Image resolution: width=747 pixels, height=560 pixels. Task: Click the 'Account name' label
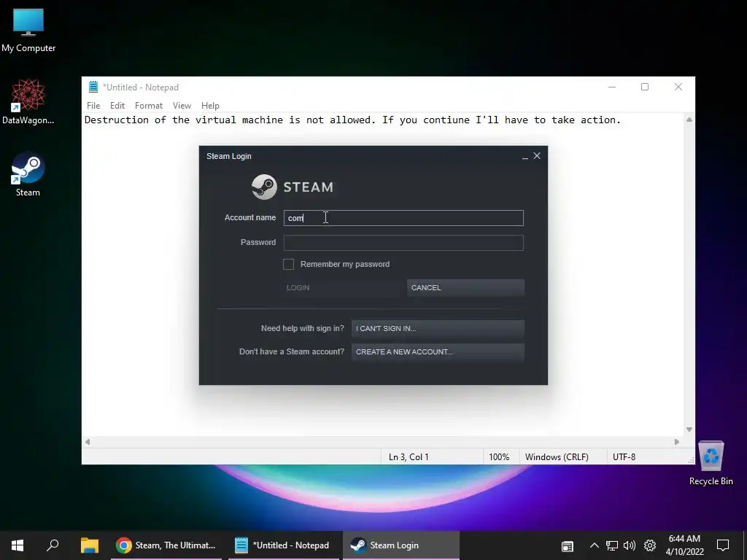point(250,217)
